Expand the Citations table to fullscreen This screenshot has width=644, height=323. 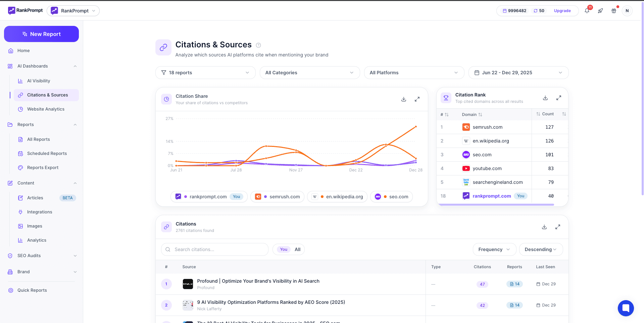557,227
